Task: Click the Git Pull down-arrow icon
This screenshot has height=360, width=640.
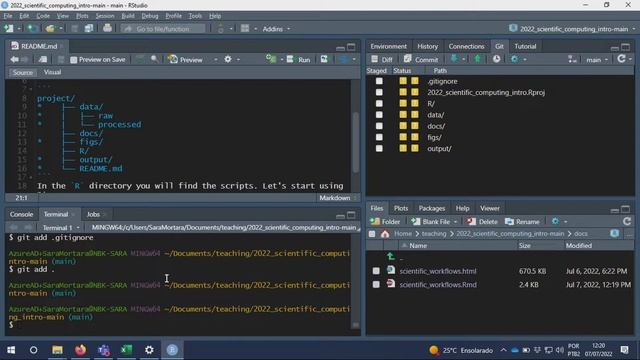Action: click(453, 59)
